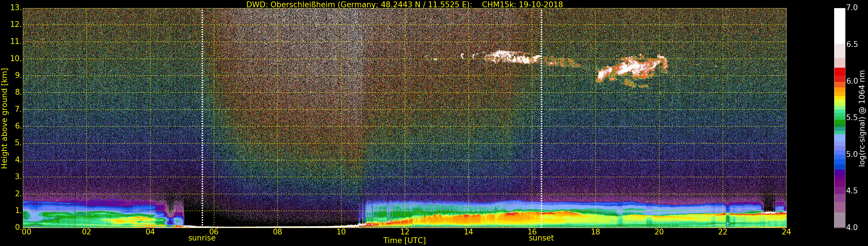Click the purple band of the colorbar near 4.5
868x246 pixels.
(839, 191)
